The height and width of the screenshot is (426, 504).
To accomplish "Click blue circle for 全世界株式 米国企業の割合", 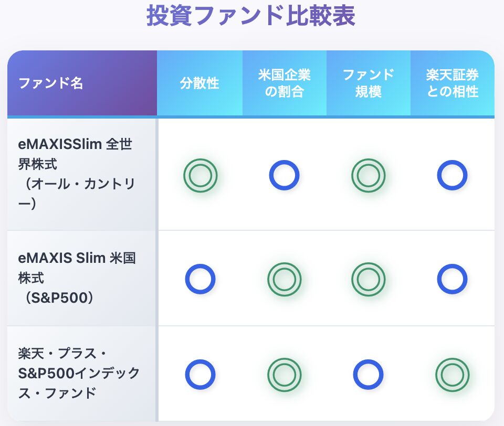I will click(x=284, y=175).
